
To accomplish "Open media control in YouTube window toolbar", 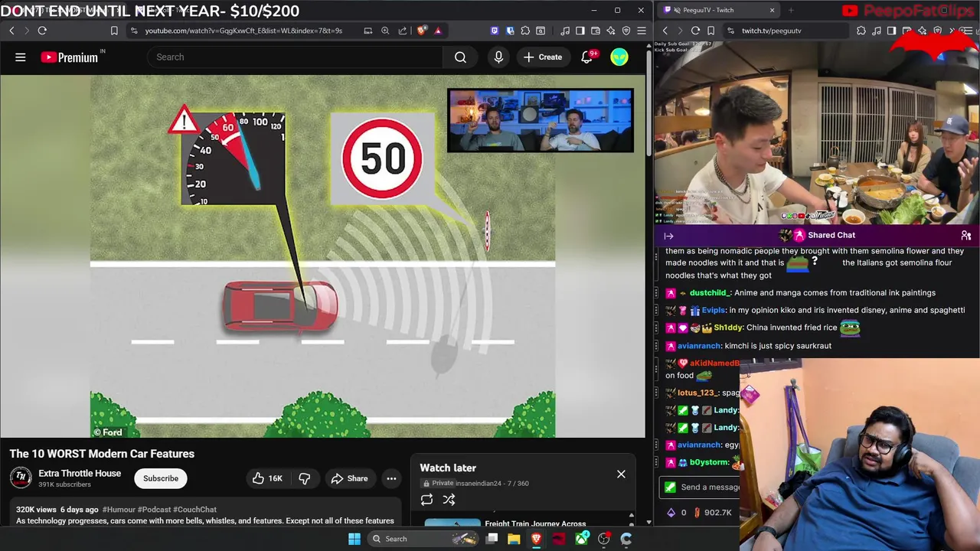I will point(565,31).
